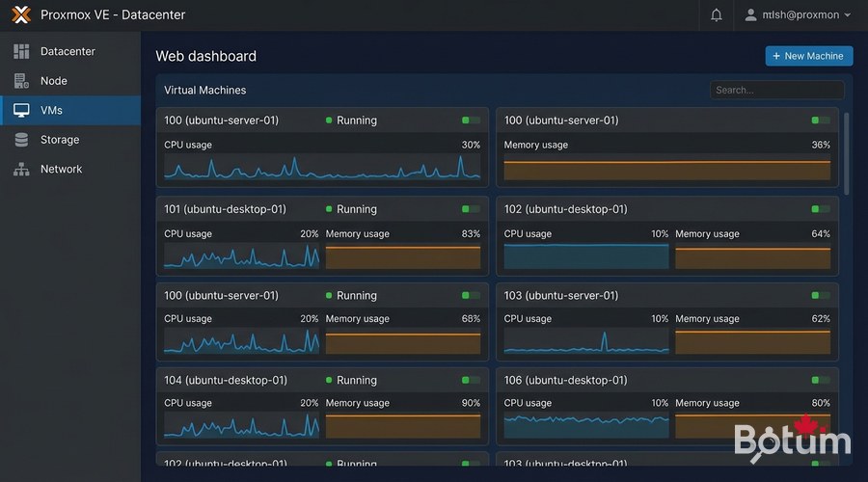Open VM title 106 (ubuntu-desktop-01)

pyautogui.click(x=565, y=380)
